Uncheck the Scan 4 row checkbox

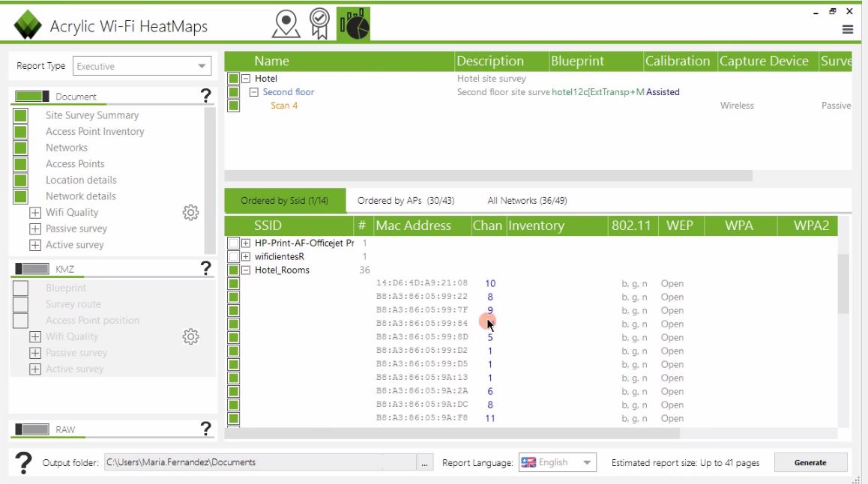[x=234, y=106]
